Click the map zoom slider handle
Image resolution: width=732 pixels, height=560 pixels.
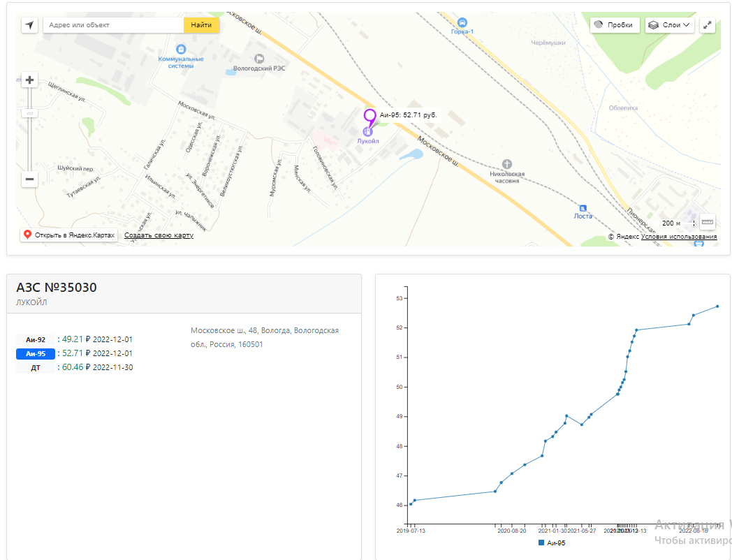point(29,113)
